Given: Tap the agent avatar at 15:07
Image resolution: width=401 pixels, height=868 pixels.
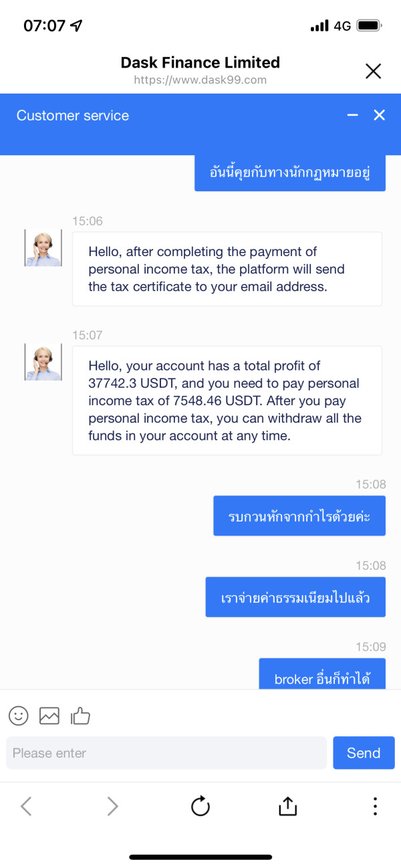Looking at the screenshot, I should tap(43, 362).
